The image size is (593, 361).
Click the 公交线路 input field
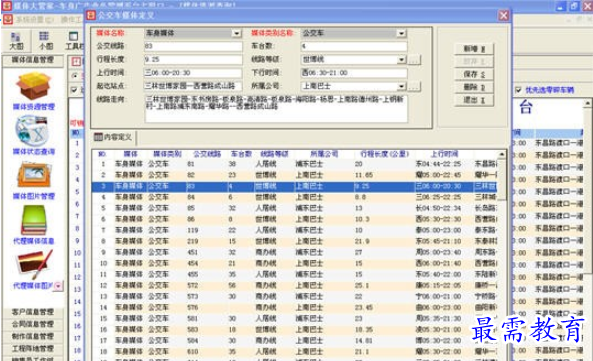(193, 46)
